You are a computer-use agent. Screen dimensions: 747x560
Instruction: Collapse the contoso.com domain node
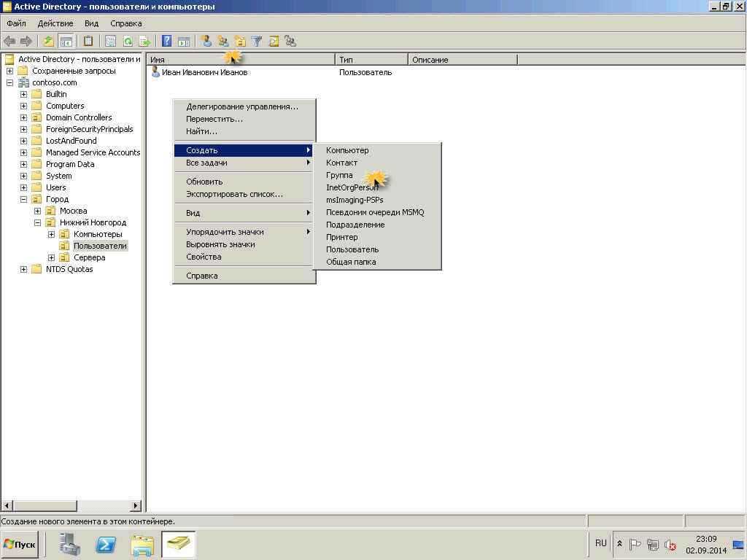9,82
